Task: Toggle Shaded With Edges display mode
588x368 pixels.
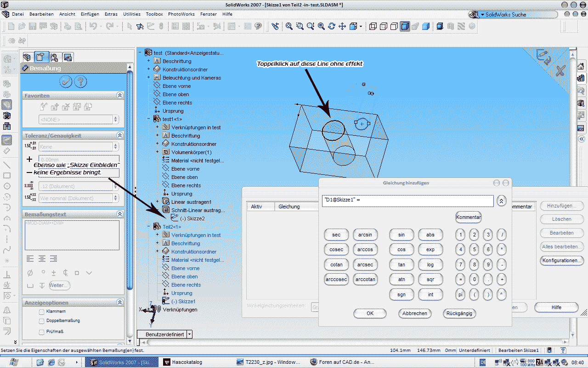Action: [405, 26]
